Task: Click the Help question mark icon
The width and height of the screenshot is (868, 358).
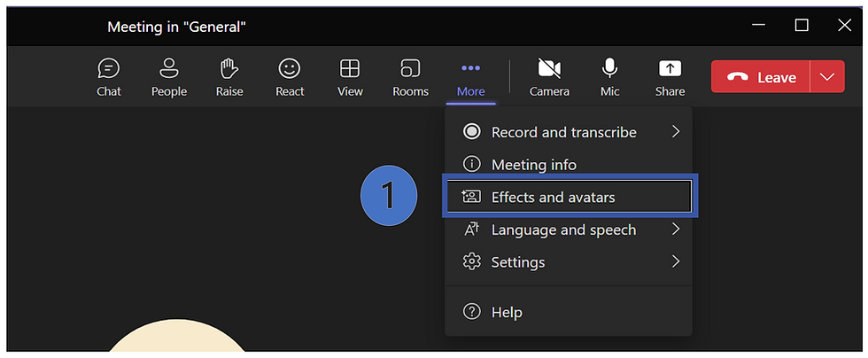Action: [471, 312]
